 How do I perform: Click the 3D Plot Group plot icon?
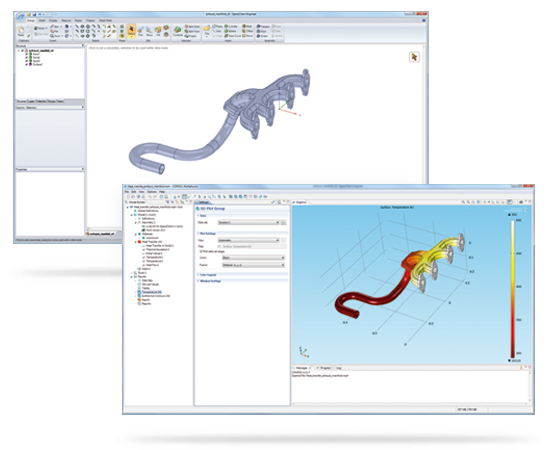point(197,209)
